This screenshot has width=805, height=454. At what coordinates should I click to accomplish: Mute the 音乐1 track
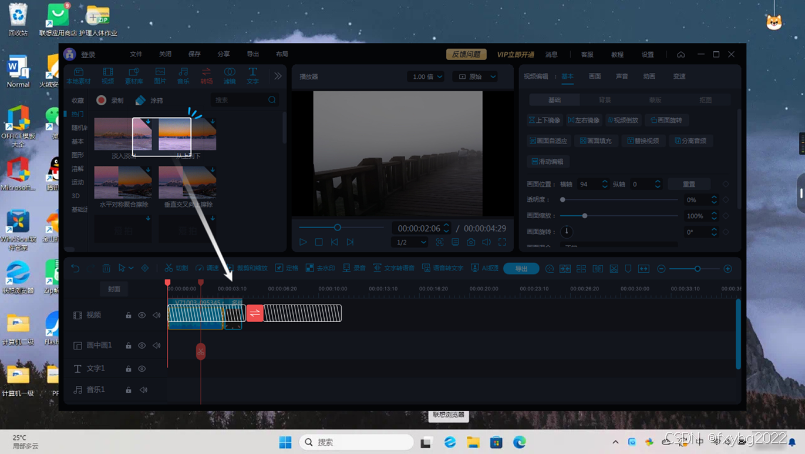143,389
